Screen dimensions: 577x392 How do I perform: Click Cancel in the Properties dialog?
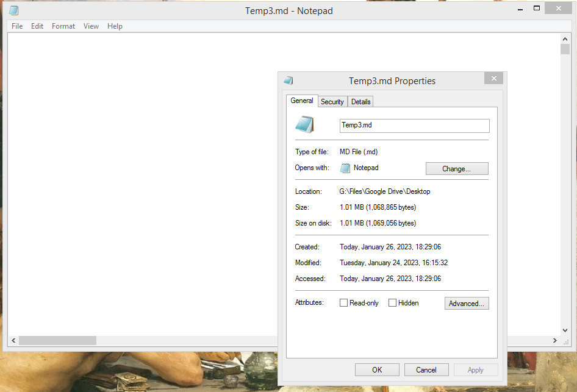point(426,370)
